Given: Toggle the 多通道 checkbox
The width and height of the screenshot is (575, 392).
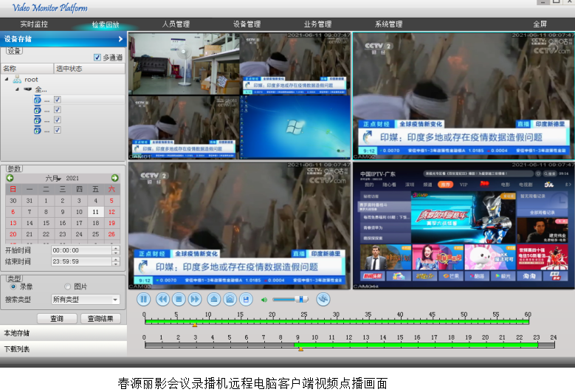Looking at the screenshot, I should click(97, 57).
